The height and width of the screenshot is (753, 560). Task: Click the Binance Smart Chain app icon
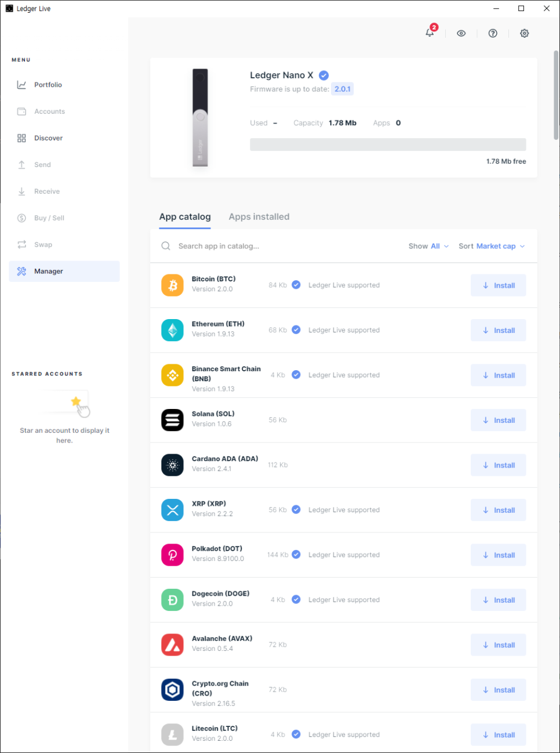click(x=172, y=375)
